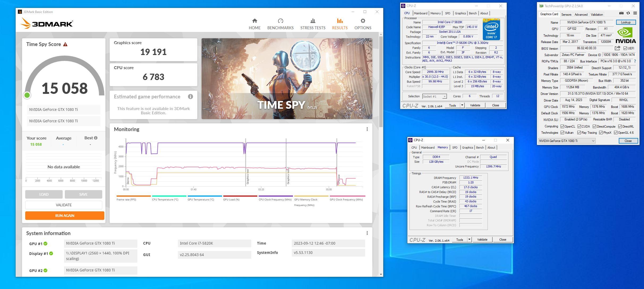
Task: Open RESULTS section in 3DMark
Action: pyautogui.click(x=340, y=24)
